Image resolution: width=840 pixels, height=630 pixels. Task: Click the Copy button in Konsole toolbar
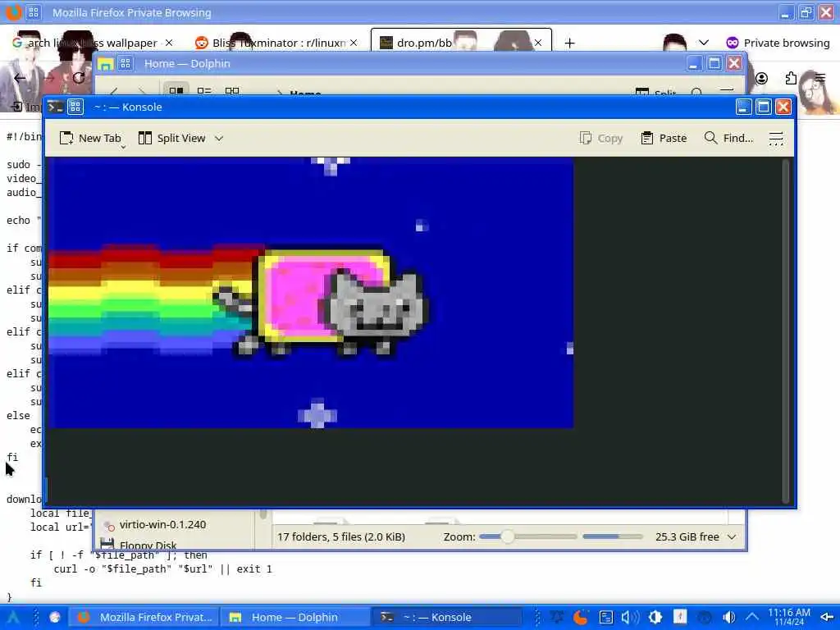tap(601, 138)
